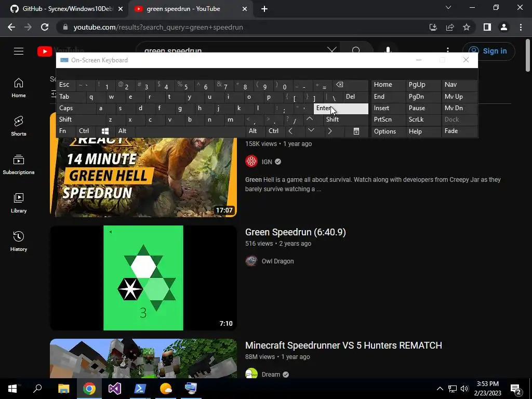Click the Esc key on On-Screen Keyboard
The image size is (532, 399).
coord(66,85)
